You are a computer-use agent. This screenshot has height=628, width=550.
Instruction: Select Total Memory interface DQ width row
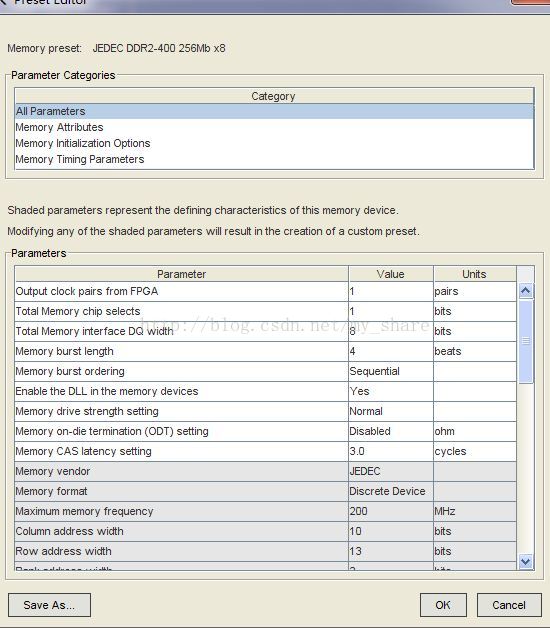(181, 332)
